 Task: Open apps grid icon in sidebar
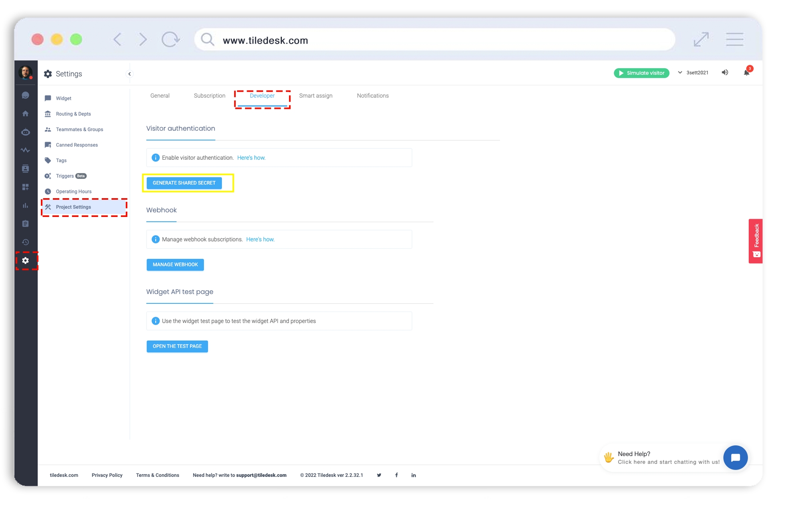point(25,187)
